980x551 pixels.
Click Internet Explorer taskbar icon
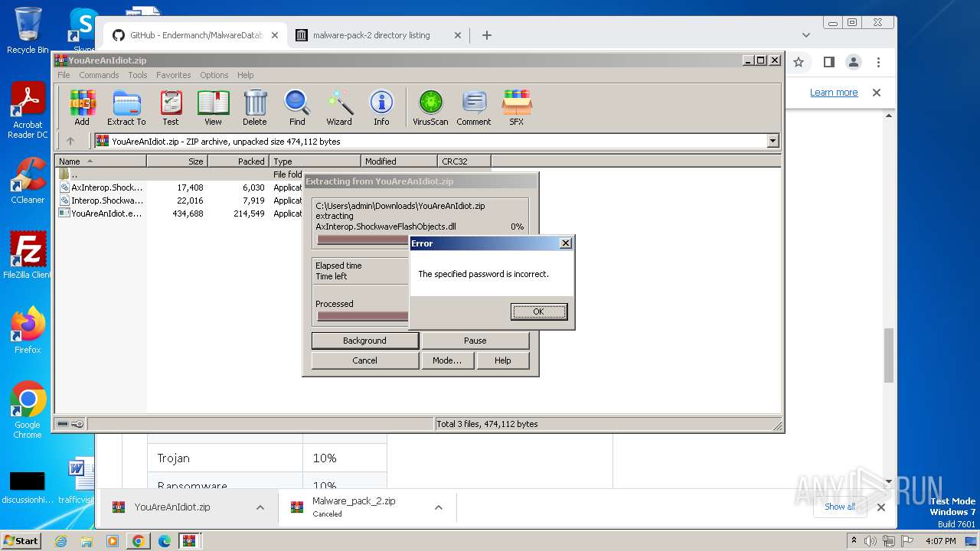click(x=60, y=541)
